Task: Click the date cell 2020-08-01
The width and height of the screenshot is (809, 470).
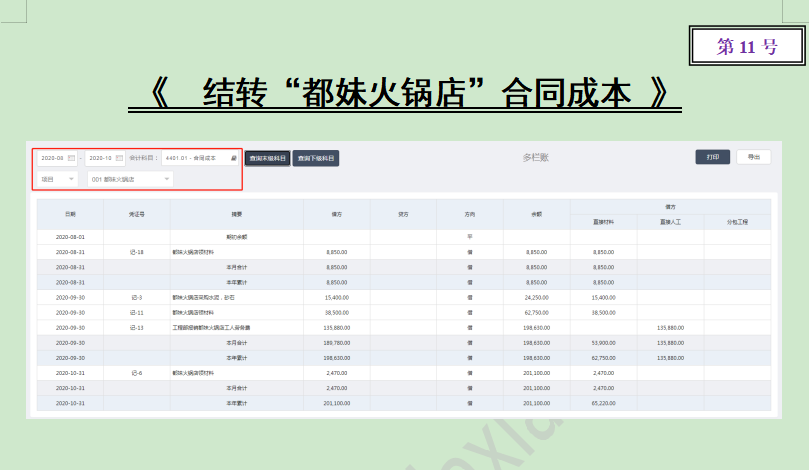Action: (70, 237)
